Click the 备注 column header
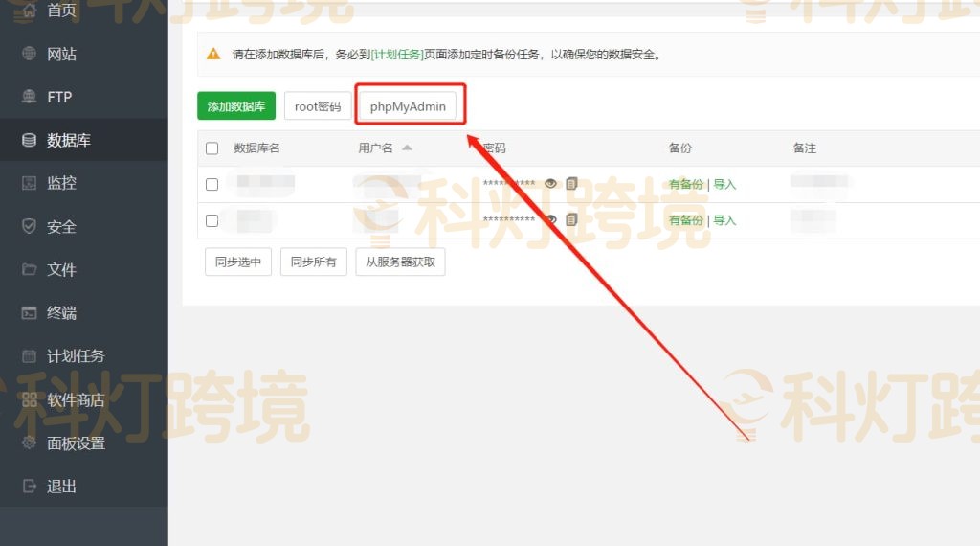 (804, 148)
